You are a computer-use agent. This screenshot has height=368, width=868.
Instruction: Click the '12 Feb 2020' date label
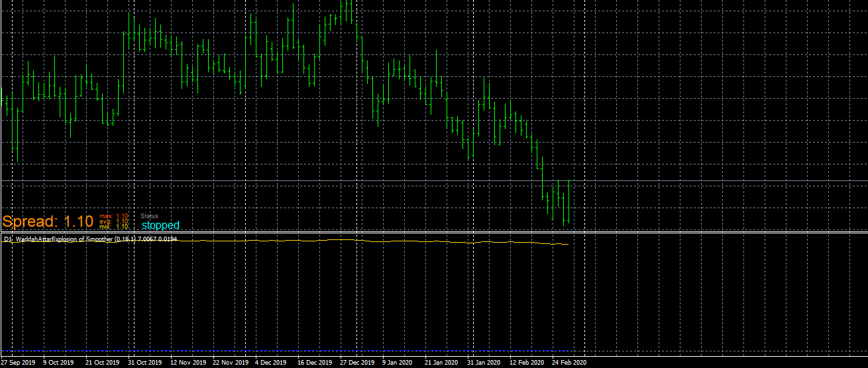pyautogui.click(x=527, y=363)
